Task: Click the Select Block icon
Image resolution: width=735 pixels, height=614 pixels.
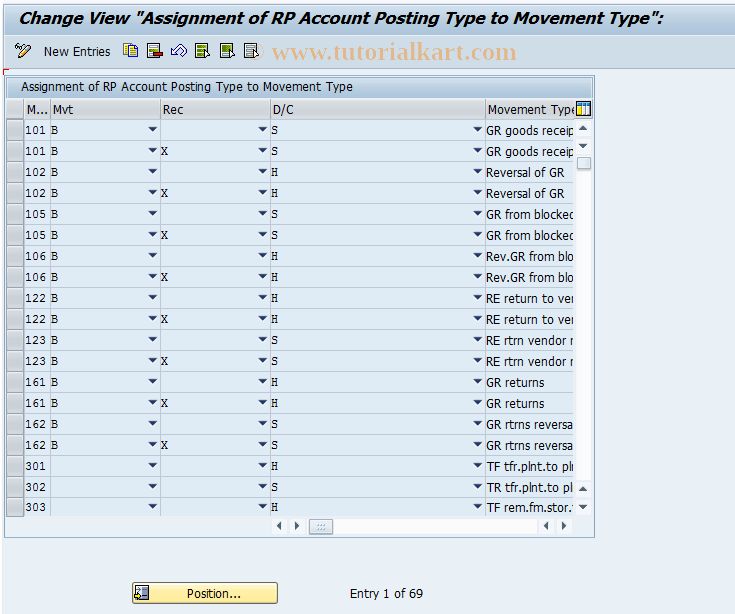Action: pyautogui.click(x=227, y=51)
